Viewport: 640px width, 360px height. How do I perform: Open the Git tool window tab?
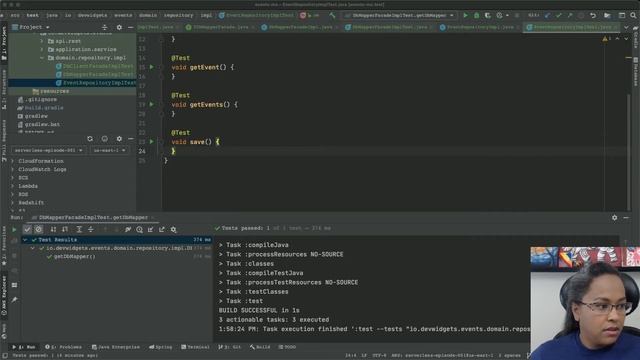pos(229,347)
